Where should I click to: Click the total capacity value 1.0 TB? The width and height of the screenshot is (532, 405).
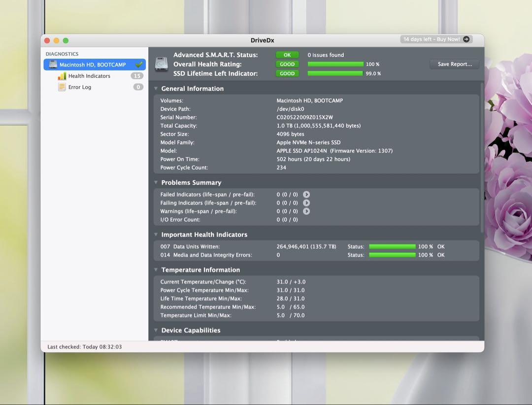coord(319,126)
